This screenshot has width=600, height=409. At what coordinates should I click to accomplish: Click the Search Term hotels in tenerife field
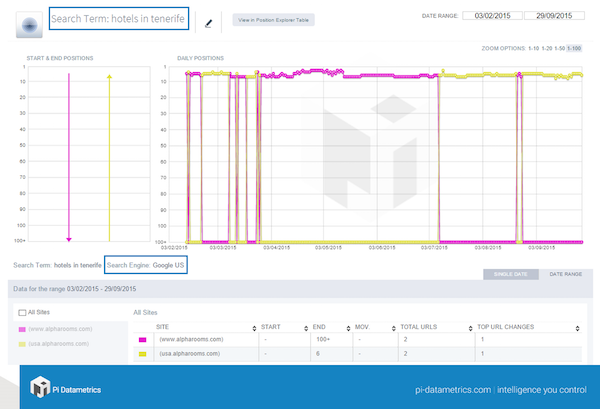(119, 18)
